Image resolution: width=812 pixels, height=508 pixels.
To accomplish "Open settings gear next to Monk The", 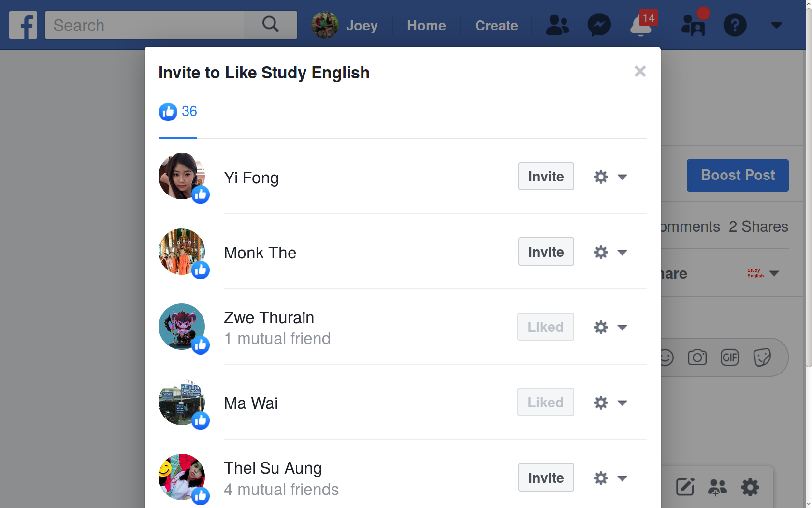I will click(601, 252).
